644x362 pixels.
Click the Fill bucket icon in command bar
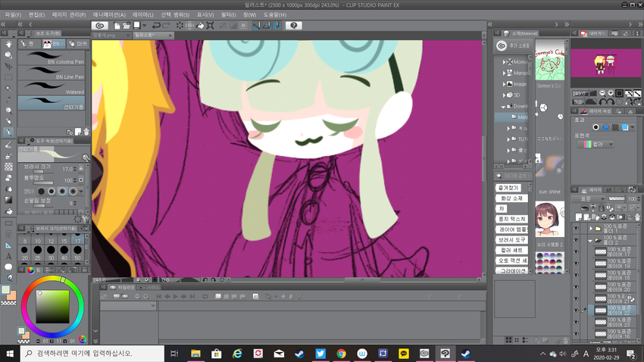coord(200,26)
